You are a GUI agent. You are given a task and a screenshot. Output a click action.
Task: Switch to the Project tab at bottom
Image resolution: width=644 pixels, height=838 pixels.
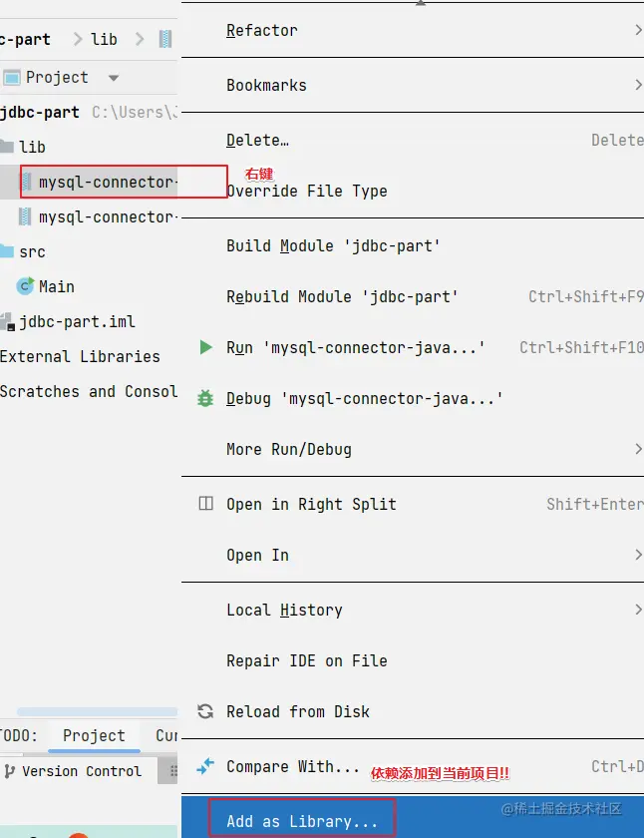point(94,735)
